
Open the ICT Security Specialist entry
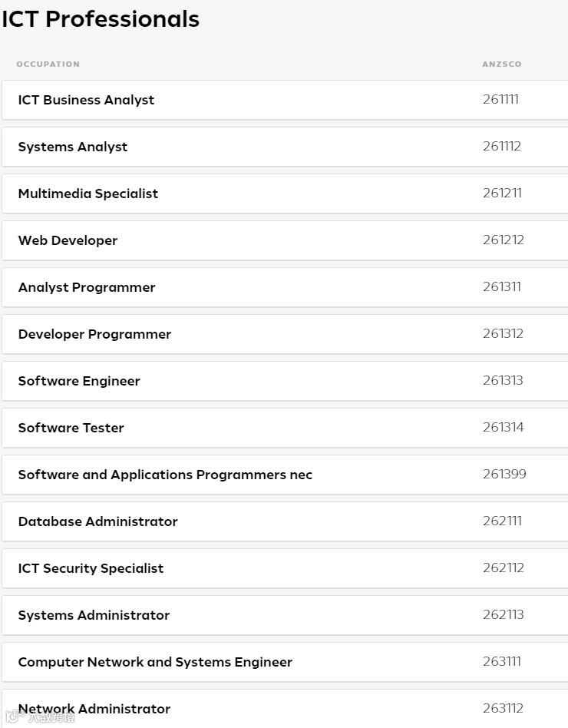pyautogui.click(x=91, y=568)
